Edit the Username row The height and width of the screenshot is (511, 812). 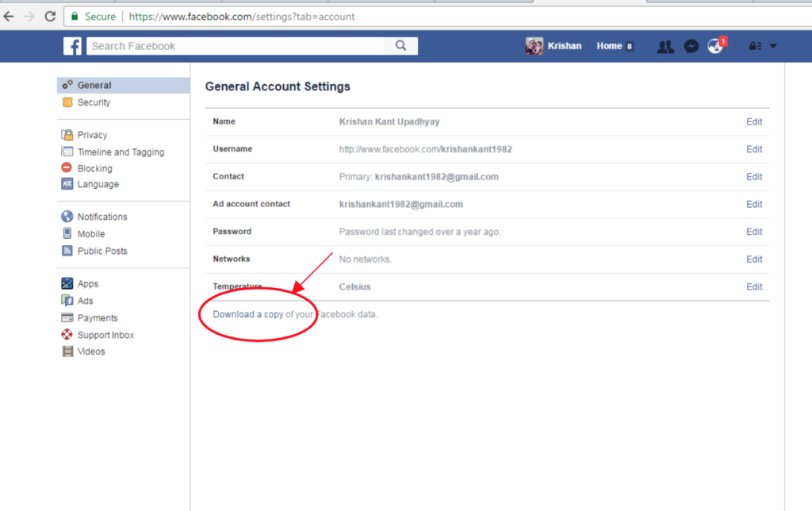click(754, 149)
